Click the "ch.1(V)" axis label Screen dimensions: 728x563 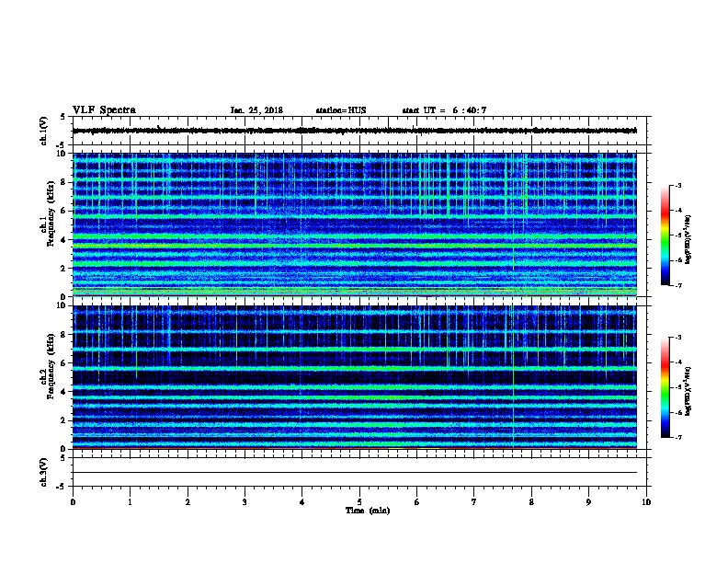(x=43, y=131)
